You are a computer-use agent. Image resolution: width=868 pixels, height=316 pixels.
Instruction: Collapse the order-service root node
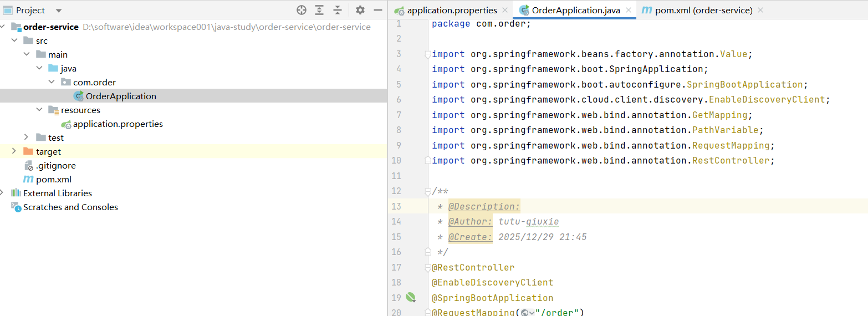tap(2, 27)
